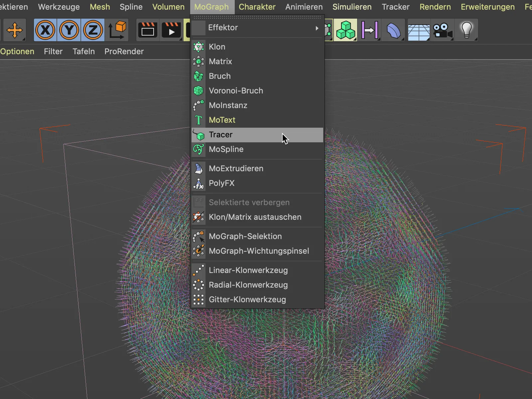Choose Linear-Klonwerkzeug entry
Screen dimensions: 532x399
click(x=257, y=270)
